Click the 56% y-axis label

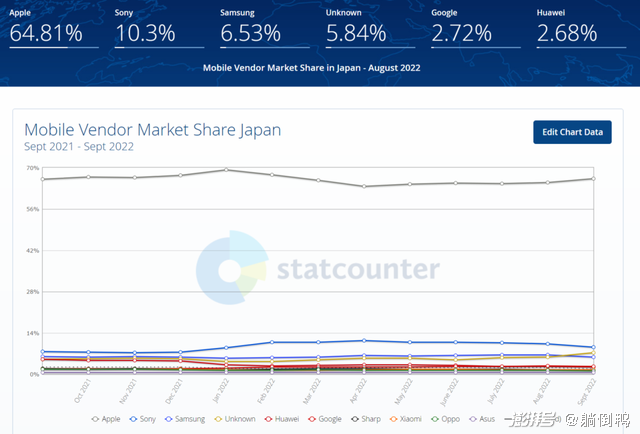33,209
